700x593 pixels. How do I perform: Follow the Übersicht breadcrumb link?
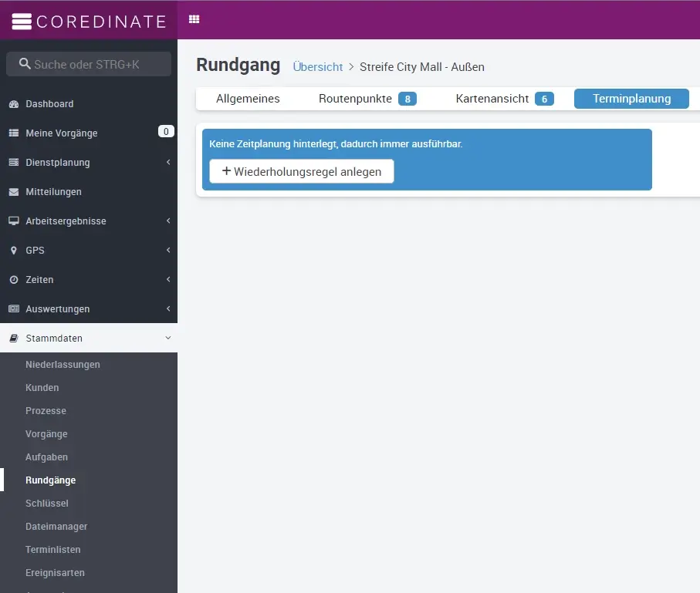317,67
